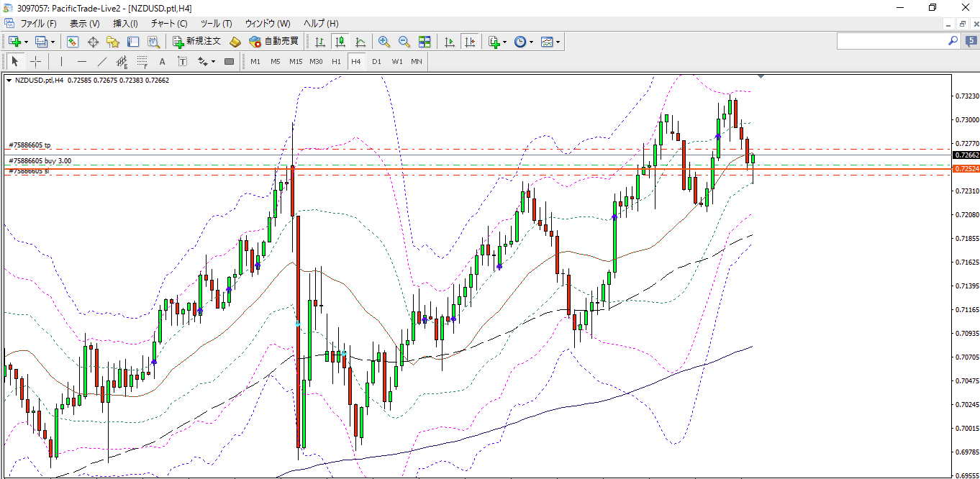Select the W1 timeframe button

(397, 61)
